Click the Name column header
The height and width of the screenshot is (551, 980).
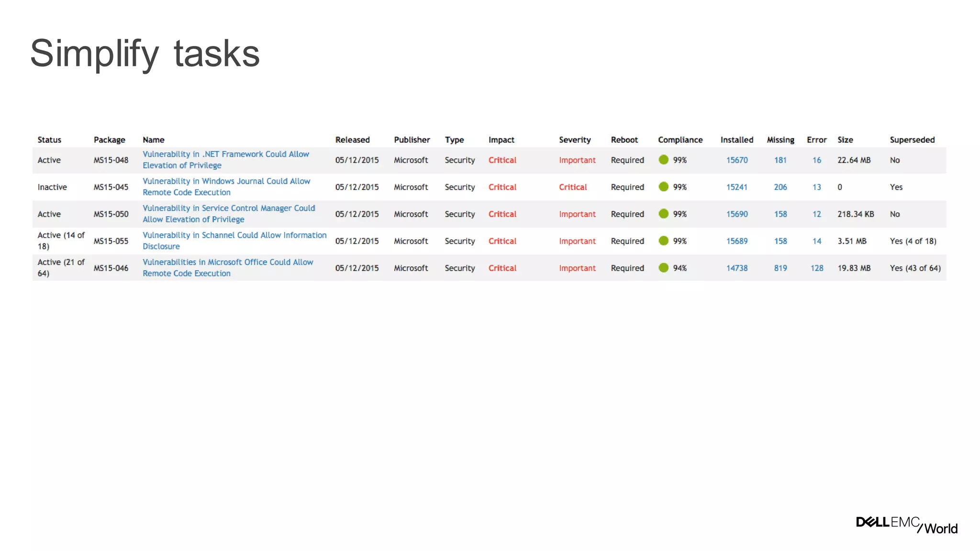tap(154, 140)
